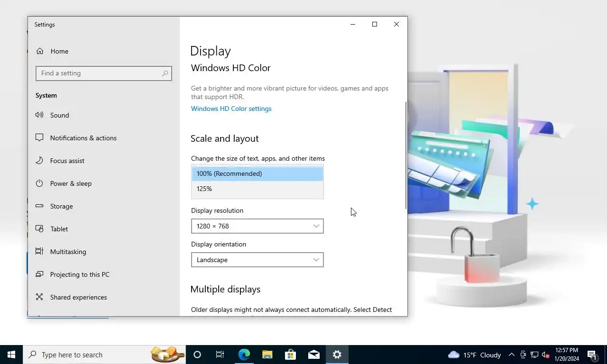This screenshot has height=364, width=607.
Task: Open the Mail app from the taskbar
Action: (313, 355)
